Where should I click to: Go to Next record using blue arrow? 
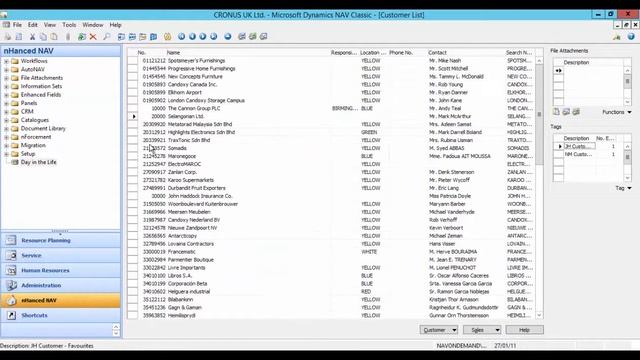click(203, 37)
